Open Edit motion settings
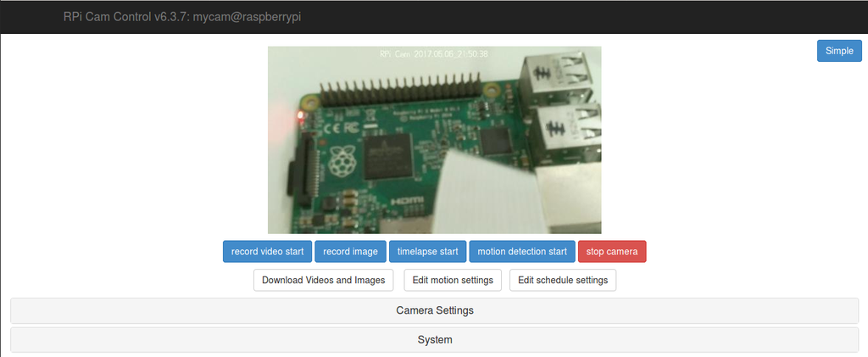 tap(453, 280)
